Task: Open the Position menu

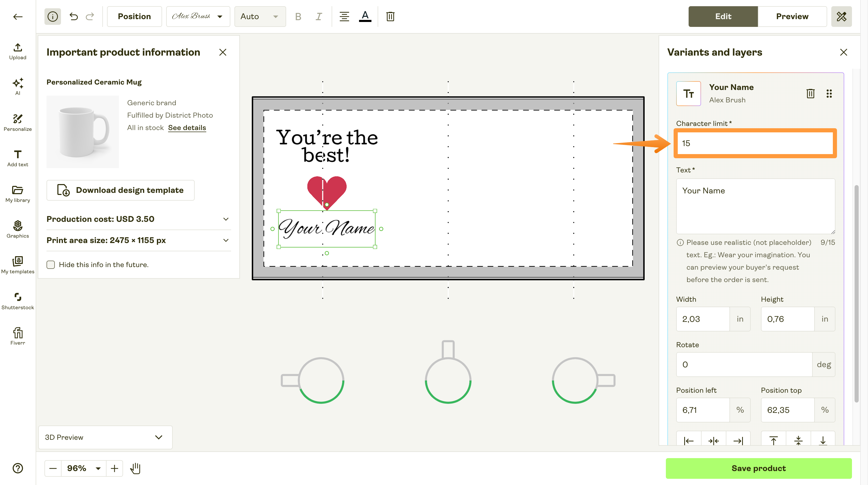Action: click(134, 17)
